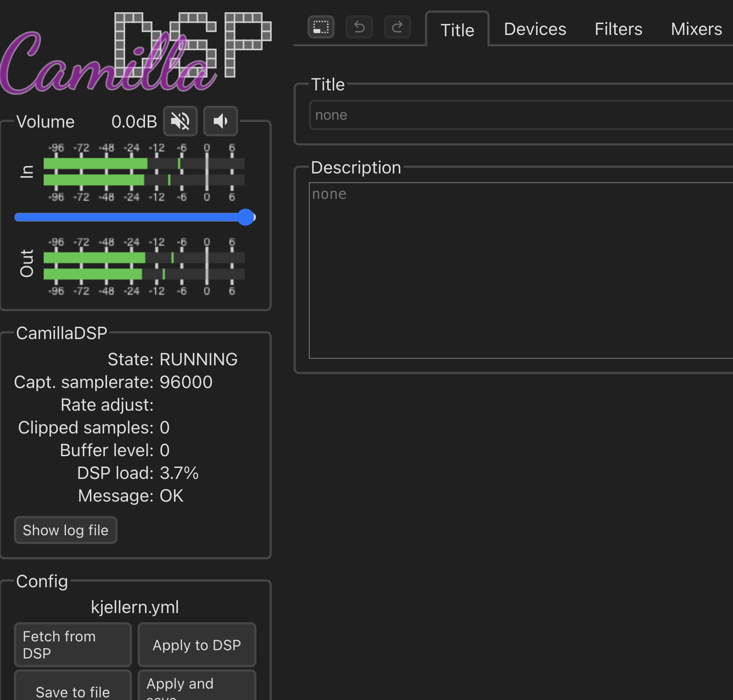Click the State: RUNNING status text

coord(173,359)
